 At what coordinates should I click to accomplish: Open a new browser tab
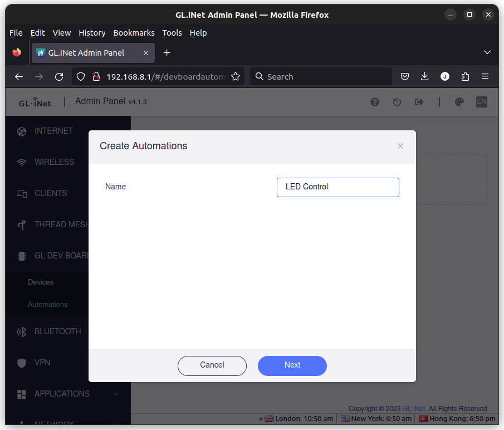tap(167, 53)
